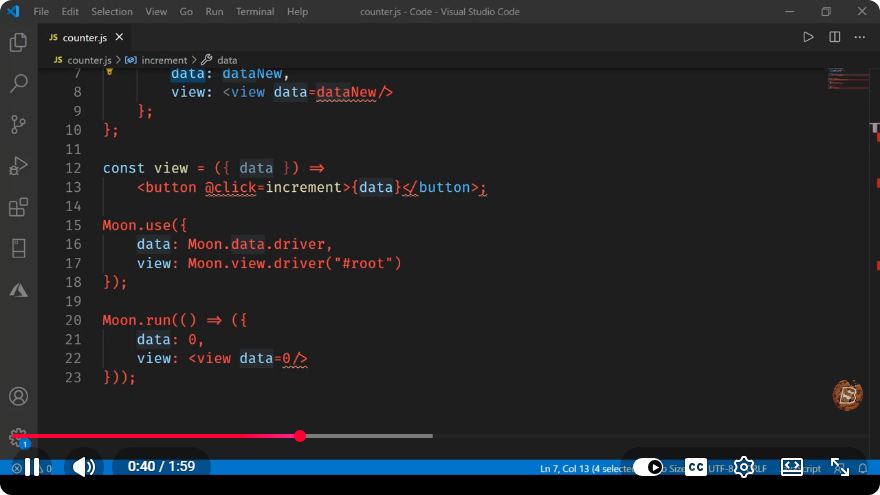Select the counter.js editor tab
The image size is (880, 495).
[x=85, y=38]
